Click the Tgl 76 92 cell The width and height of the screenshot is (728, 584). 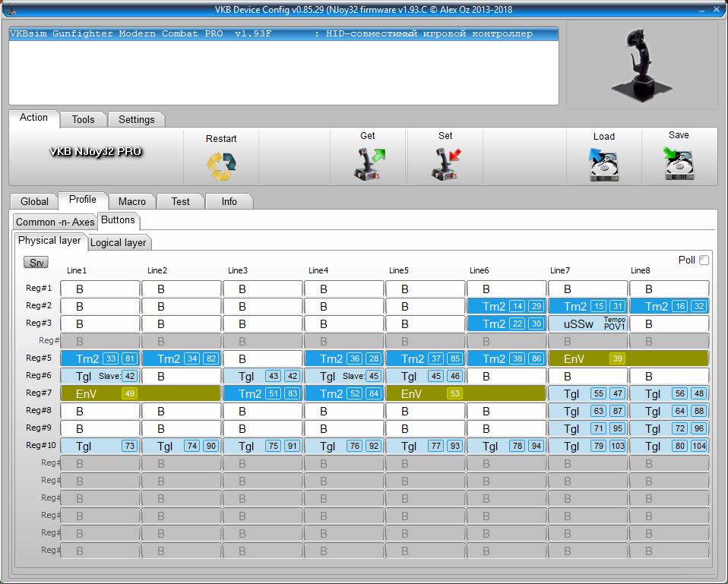[344, 447]
